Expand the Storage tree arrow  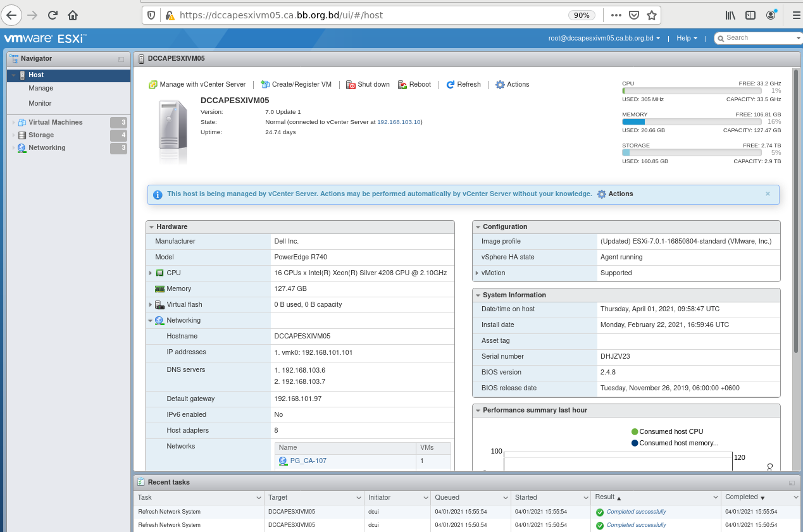point(13,135)
